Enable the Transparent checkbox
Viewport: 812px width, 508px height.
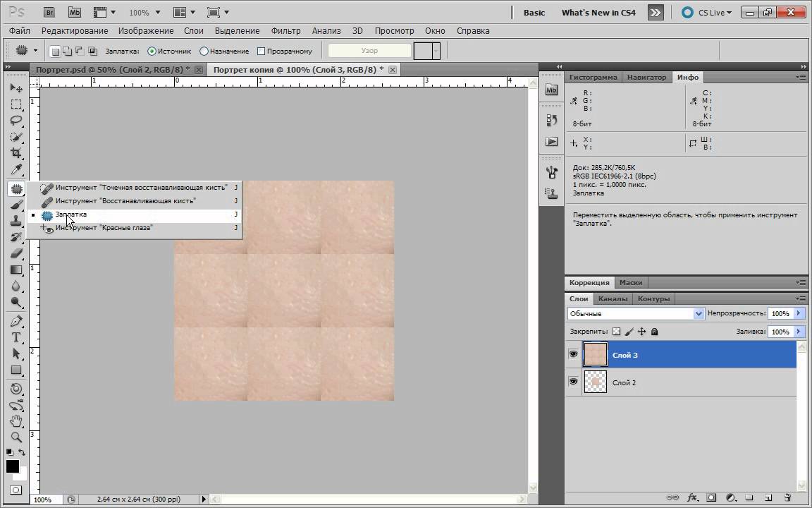point(262,52)
